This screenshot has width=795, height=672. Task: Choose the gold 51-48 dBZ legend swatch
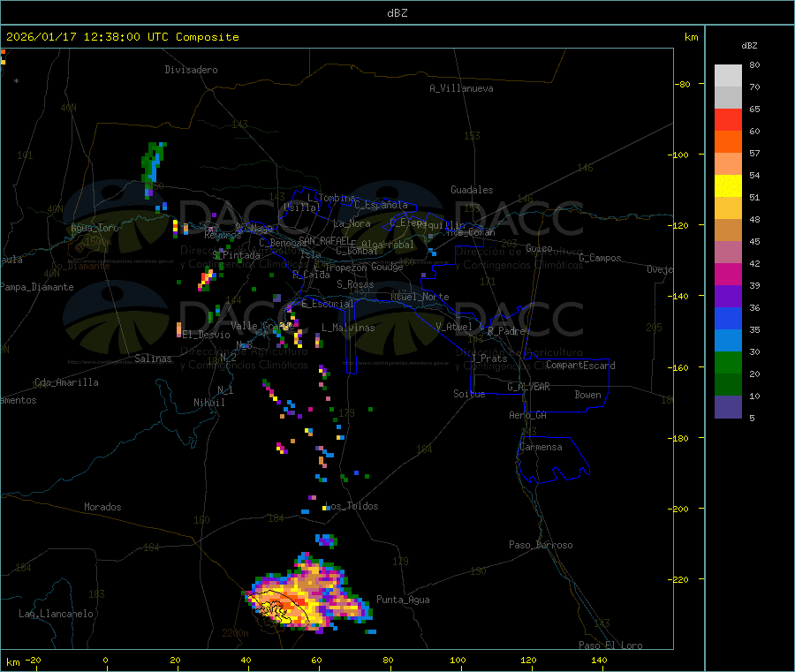[728, 208]
